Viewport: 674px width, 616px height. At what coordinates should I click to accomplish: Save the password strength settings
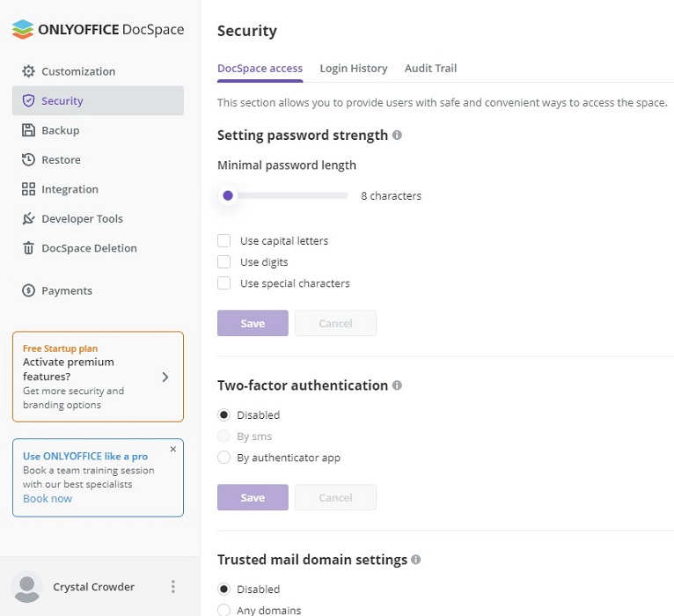coord(253,323)
